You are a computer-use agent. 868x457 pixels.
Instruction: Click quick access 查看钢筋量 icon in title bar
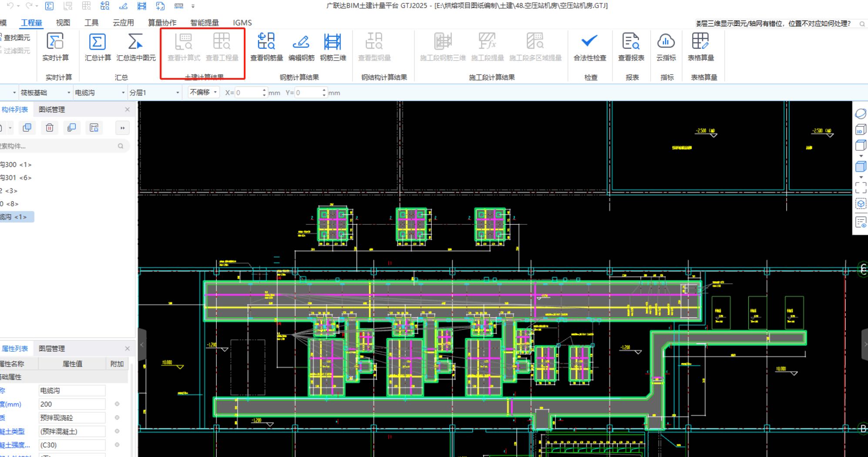[105, 6]
